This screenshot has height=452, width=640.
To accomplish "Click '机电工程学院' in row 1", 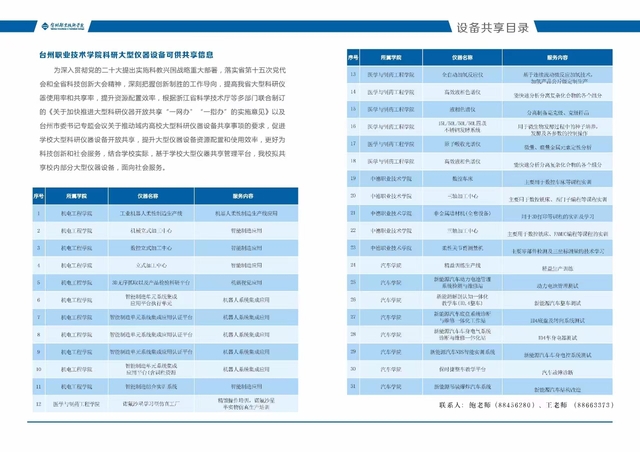I will click(76, 214).
